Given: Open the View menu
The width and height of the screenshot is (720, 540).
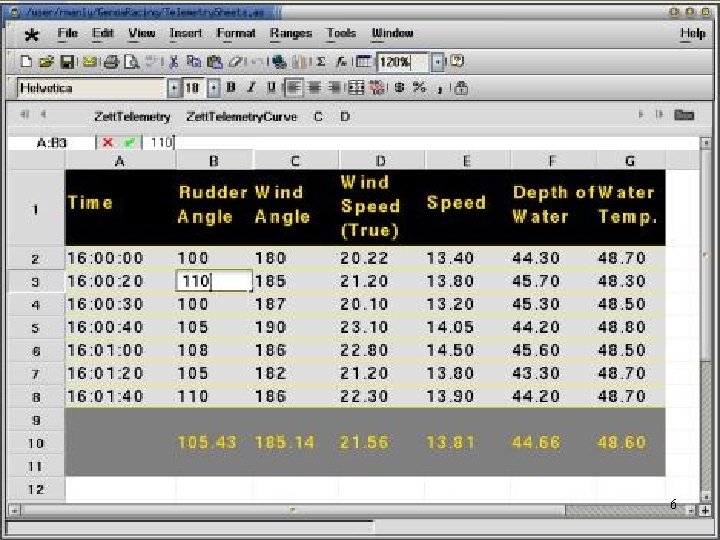Looking at the screenshot, I should [141, 34].
